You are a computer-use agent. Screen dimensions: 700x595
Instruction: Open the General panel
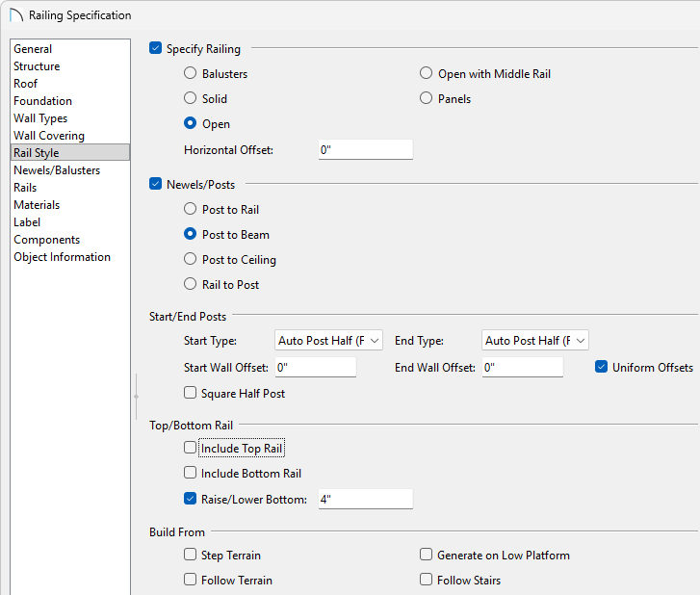(70, 49)
